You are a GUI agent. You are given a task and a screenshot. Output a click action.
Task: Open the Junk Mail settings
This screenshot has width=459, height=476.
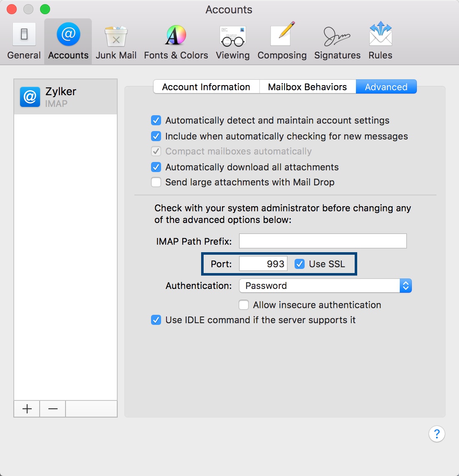click(116, 40)
